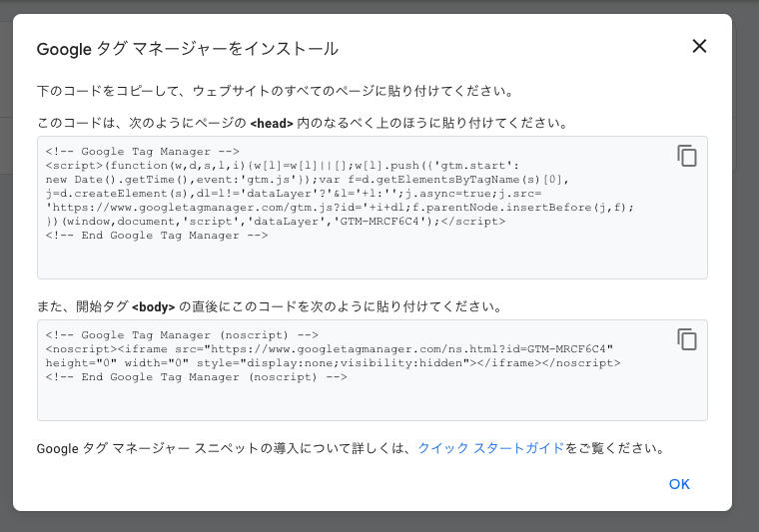
Task: Click the '<!-- Google Tag Manager (noscript) -->' line
Action: point(182,335)
